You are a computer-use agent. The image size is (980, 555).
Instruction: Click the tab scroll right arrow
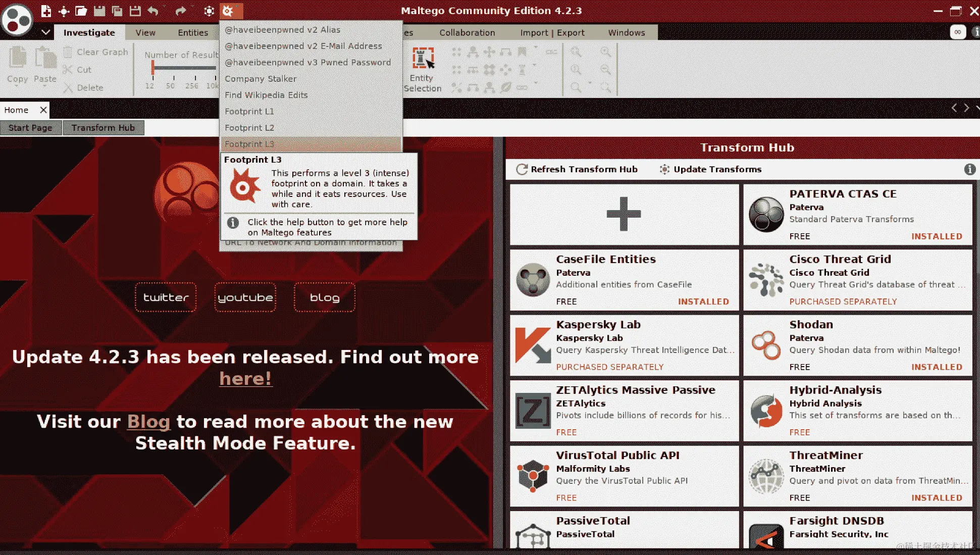(966, 108)
